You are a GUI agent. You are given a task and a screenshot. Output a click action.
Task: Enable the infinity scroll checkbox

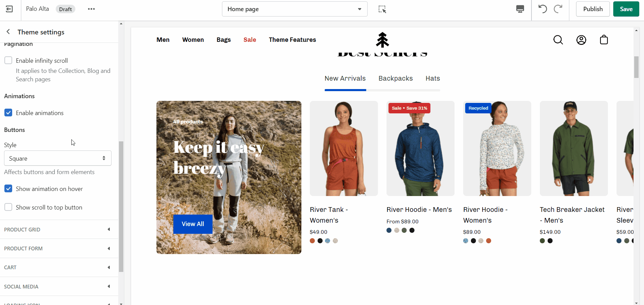[x=8, y=60]
